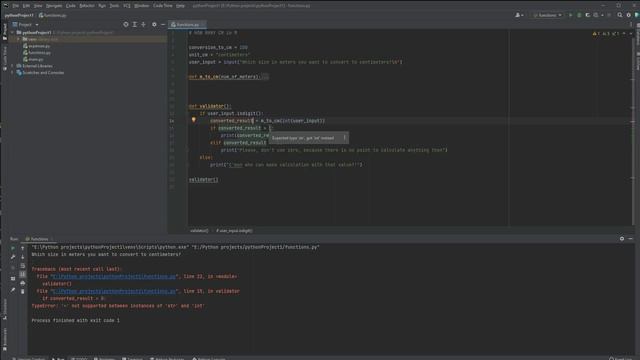Click the profile run icon in toolbar
The image size is (640, 360).
click(596, 15)
